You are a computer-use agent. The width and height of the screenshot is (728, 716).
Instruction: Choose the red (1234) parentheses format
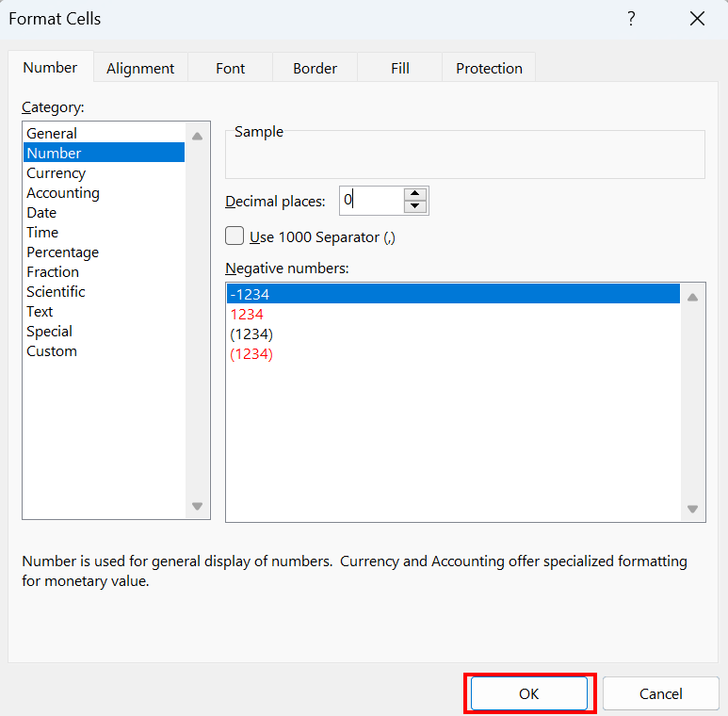(x=251, y=354)
